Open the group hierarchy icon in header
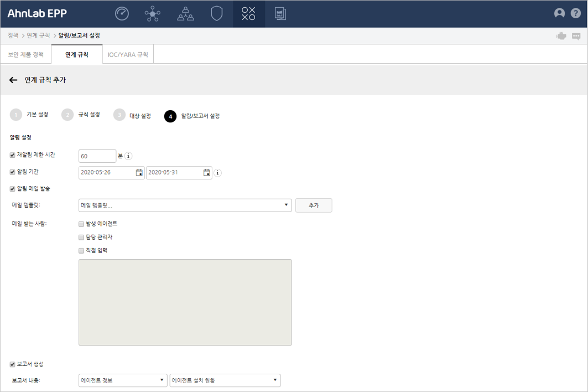588x392 pixels. 185,14
